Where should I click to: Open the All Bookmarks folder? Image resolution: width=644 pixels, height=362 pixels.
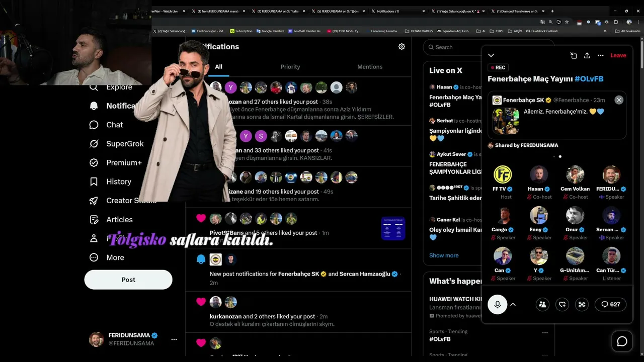click(x=628, y=31)
